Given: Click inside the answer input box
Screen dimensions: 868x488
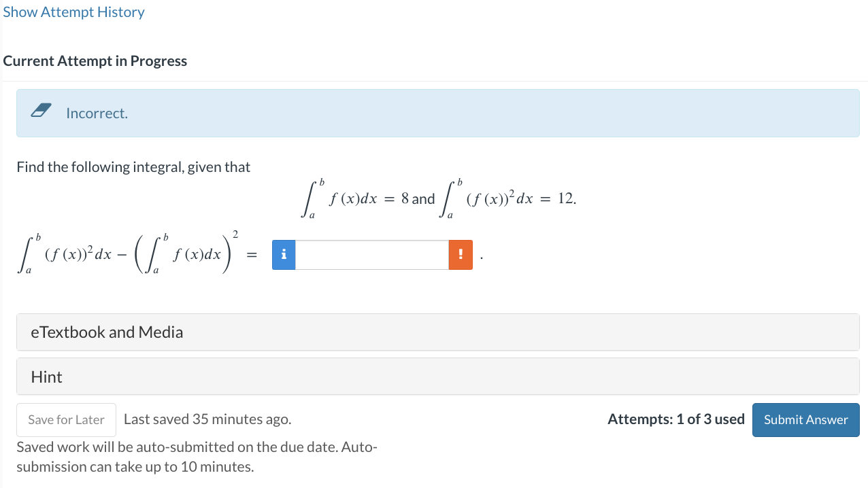Looking at the screenshot, I should pyautogui.click(x=371, y=254).
